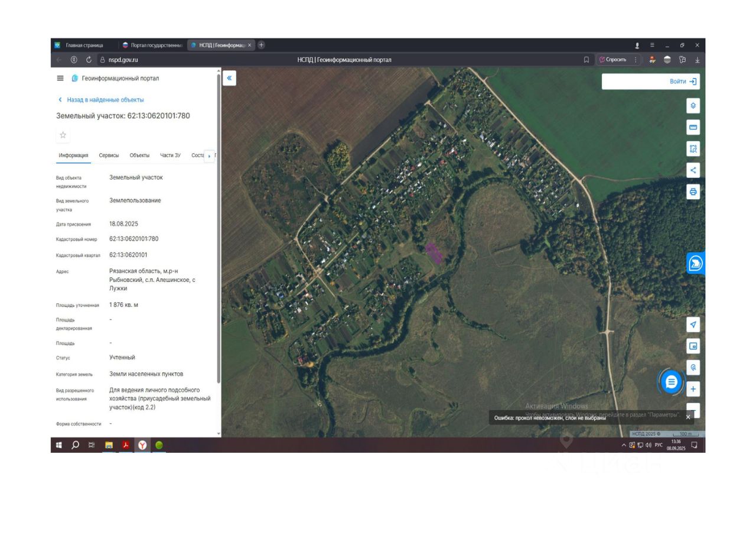This screenshot has width=756, height=535.
Task: Open Windows taskbar search
Action: (x=75, y=445)
